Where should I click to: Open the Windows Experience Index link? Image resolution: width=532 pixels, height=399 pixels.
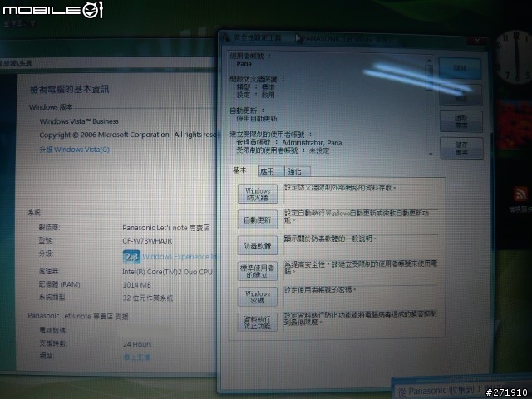[180, 257]
